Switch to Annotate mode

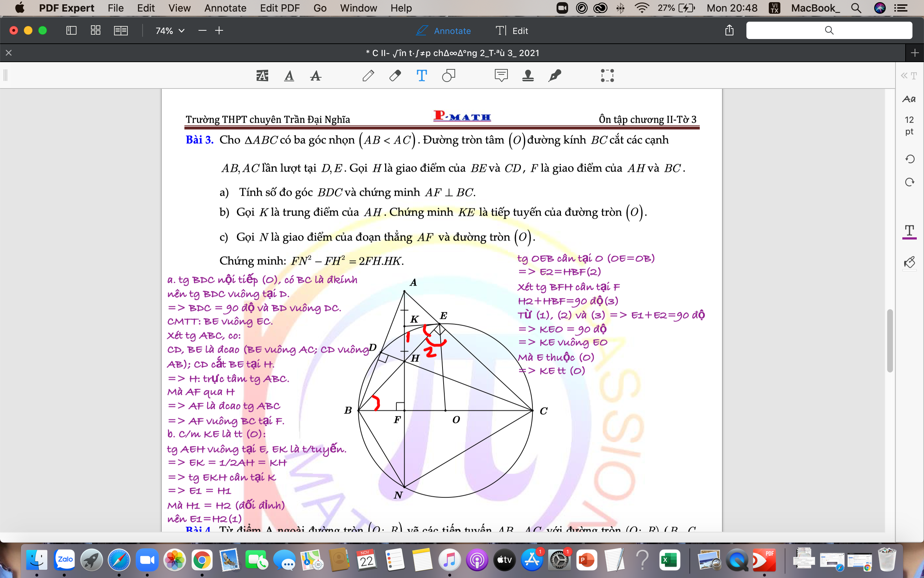(443, 31)
